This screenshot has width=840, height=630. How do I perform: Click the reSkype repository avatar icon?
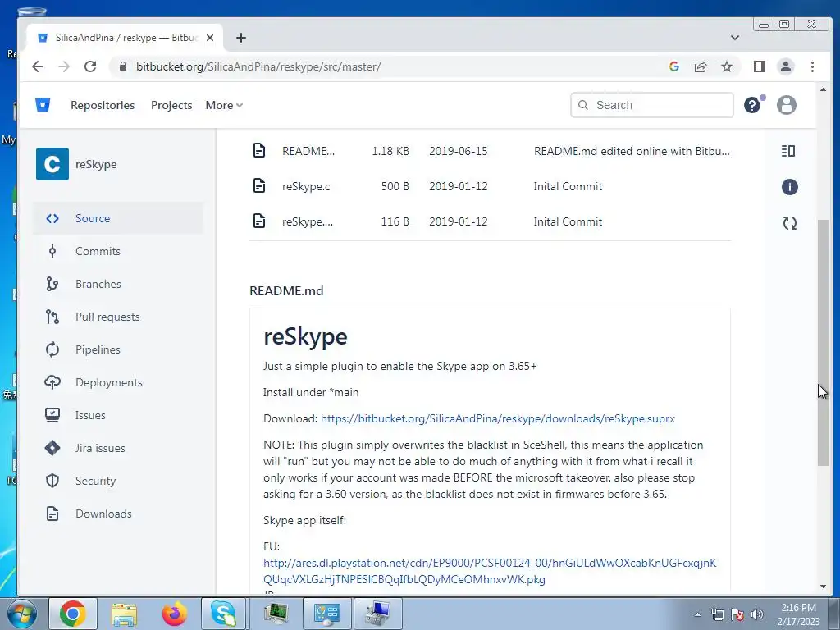coord(52,164)
